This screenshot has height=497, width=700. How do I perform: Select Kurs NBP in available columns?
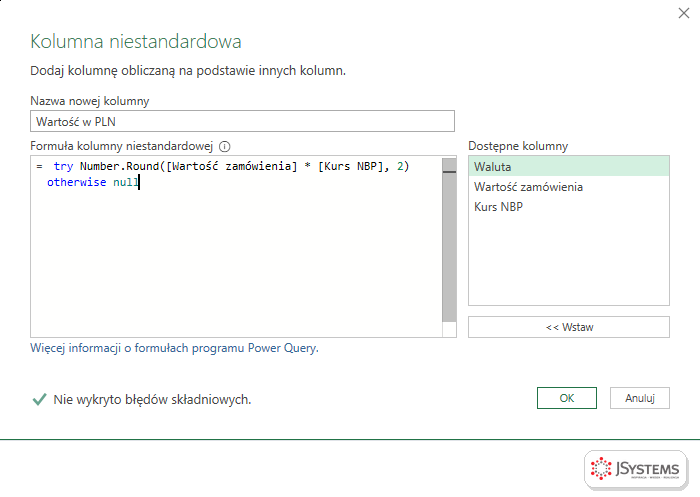point(569,207)
